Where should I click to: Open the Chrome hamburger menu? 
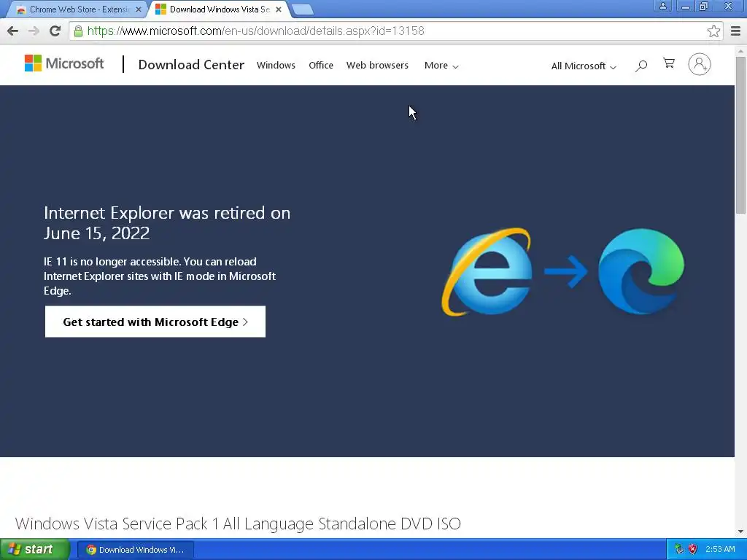735,31
